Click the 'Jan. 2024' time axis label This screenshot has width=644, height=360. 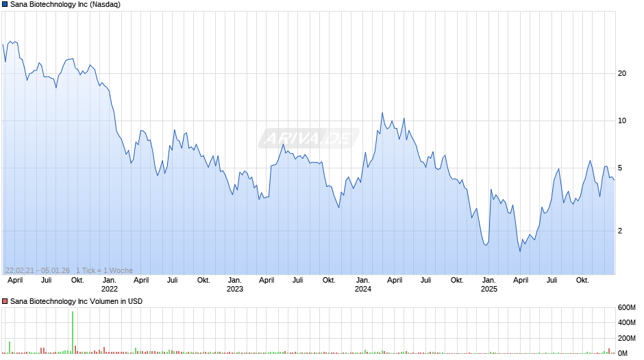[x=362, y=285]
